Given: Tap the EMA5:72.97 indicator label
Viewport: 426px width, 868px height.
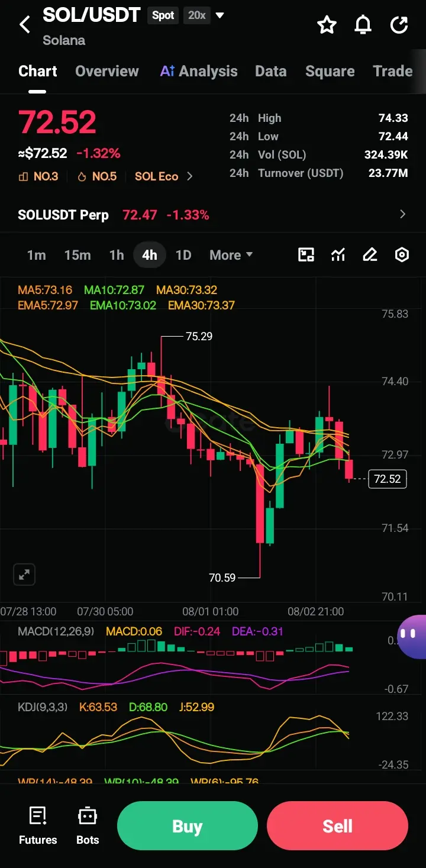Looking at the screenshot, I should coord(48,305).
